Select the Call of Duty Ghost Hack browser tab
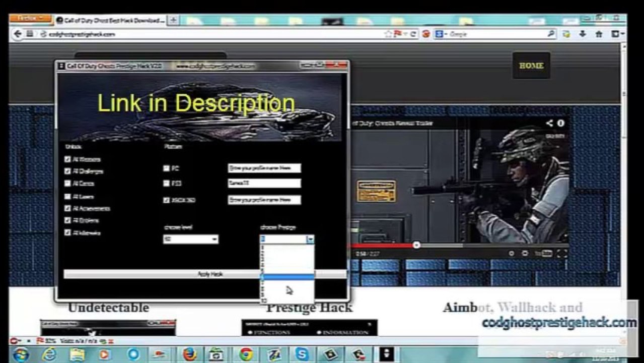The width and height of the screenshot is (644, 363). tap(110, 21)
